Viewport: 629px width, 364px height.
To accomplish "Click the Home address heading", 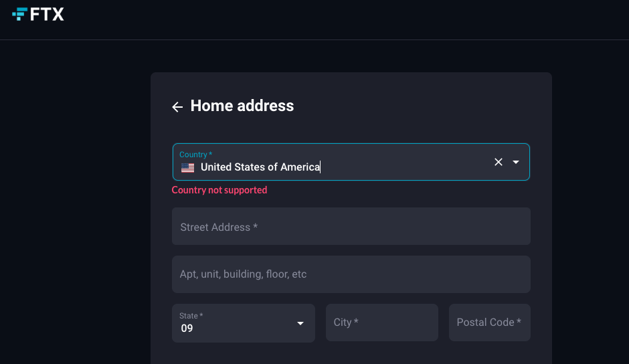I will click(x=242, y=106).
